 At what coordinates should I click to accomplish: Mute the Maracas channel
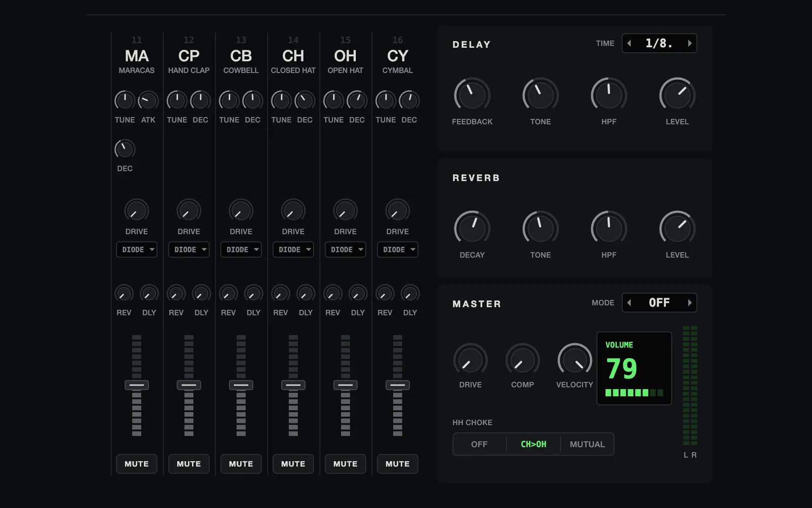pyautogui.click(x=137, y=464)
